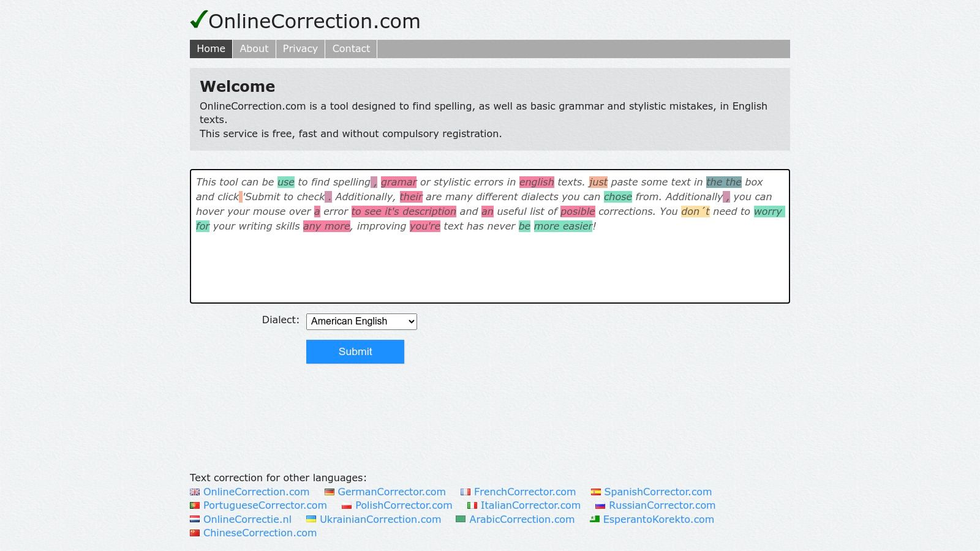Screen dimensions: 980x551
Task: Click the highlighted word "chose"
Action: point(617,197)
